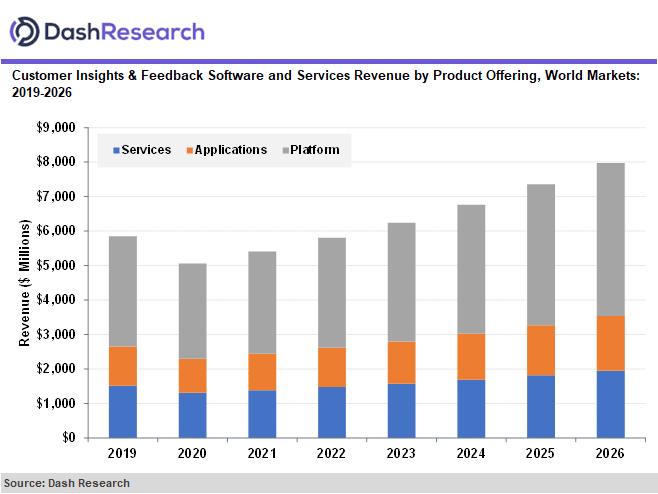Select the 2023 blue Services bar segment

coord(401,410)
